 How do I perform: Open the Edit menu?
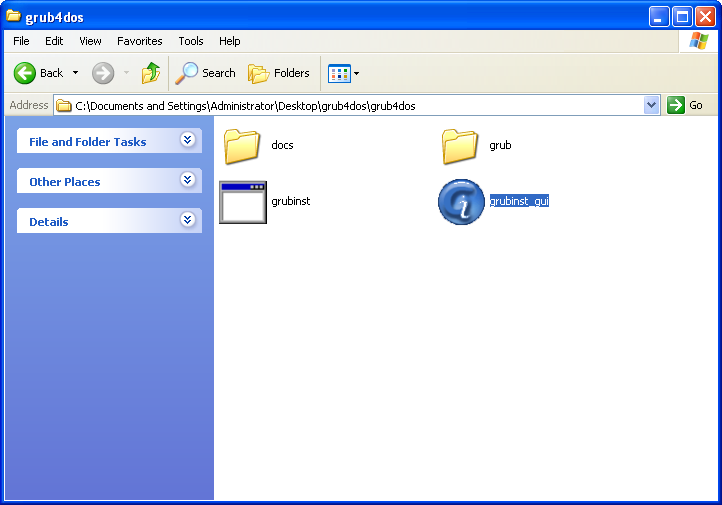tap(54, 41)
